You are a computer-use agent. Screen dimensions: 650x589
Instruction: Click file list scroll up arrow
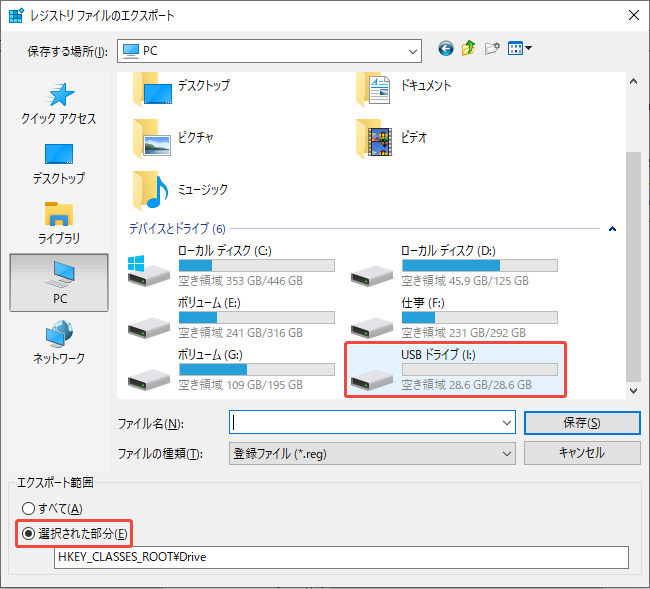click(x=633, y=81)
